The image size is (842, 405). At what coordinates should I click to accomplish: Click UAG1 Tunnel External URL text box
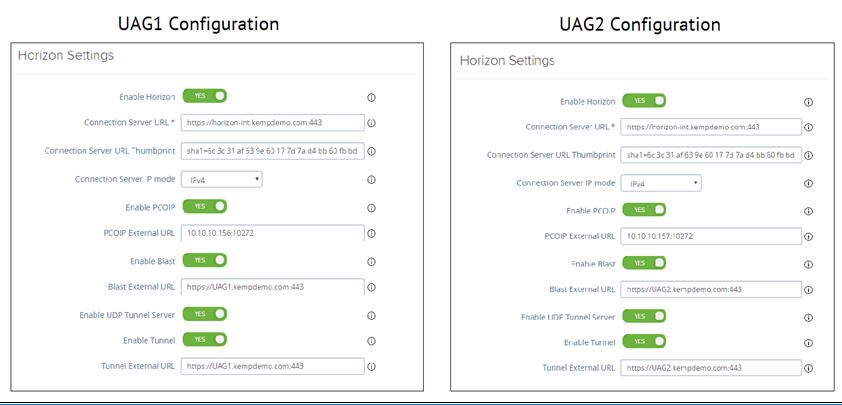pos(273,366)
